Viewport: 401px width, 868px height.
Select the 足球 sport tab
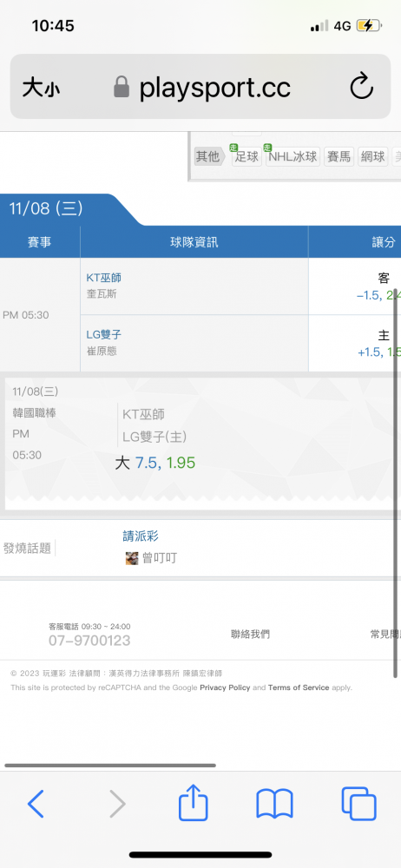click(x=247, y=156)
